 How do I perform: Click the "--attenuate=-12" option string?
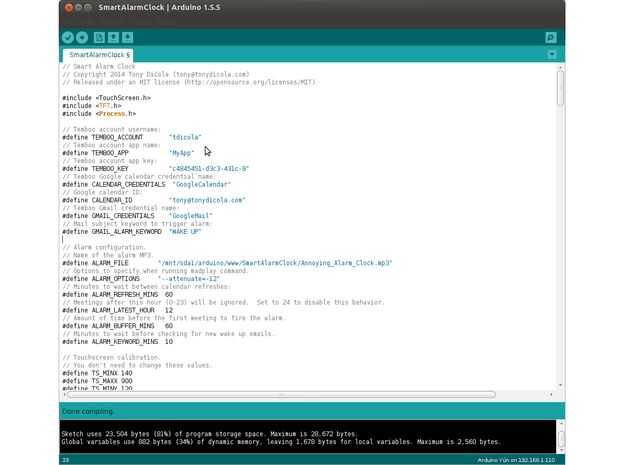coord(189,279)
